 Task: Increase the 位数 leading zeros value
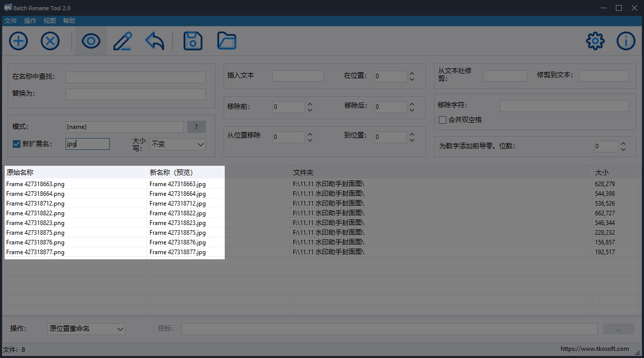[x=623, y=144]
